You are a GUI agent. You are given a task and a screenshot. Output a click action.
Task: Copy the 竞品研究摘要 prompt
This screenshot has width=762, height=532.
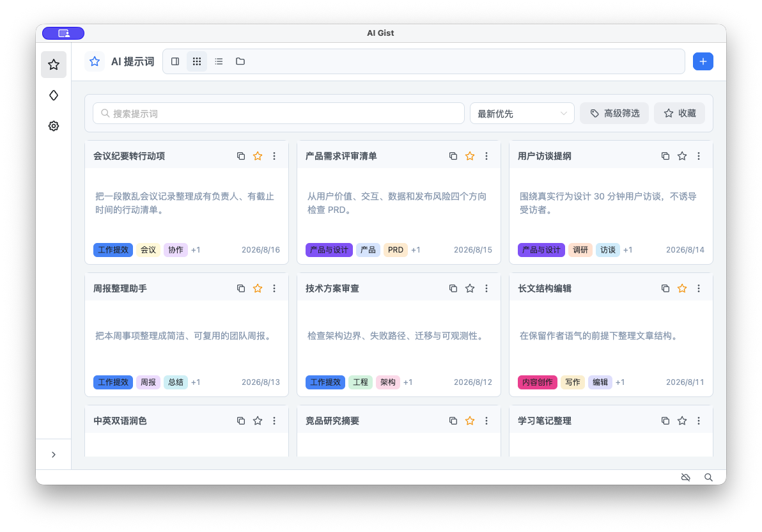point(453,421)
